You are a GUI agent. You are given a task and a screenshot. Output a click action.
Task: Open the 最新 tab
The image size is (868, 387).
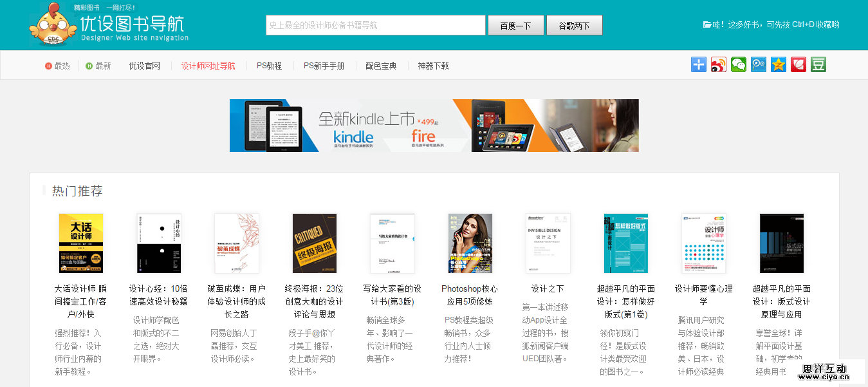click(98, 66)
